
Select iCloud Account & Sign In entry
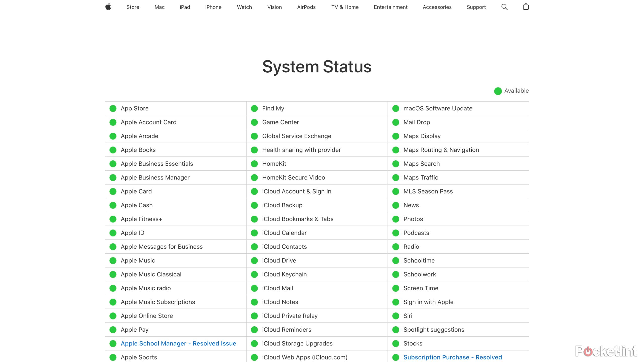[317, 191]
